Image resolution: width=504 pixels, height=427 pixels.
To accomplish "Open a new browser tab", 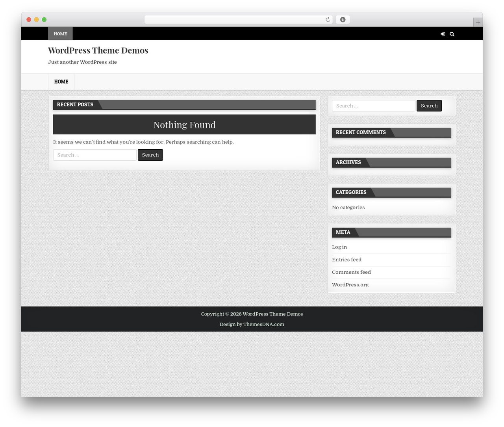I will [478, 22].
